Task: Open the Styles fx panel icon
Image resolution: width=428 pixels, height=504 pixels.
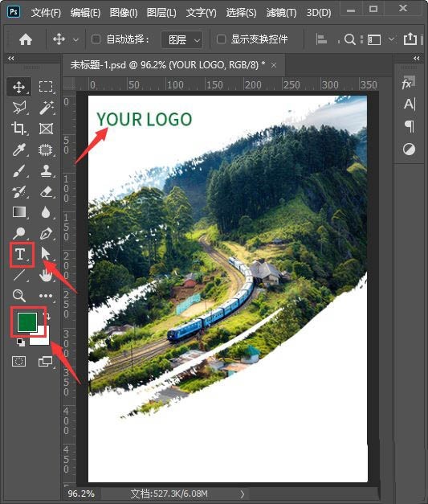Action: [409, 83]
